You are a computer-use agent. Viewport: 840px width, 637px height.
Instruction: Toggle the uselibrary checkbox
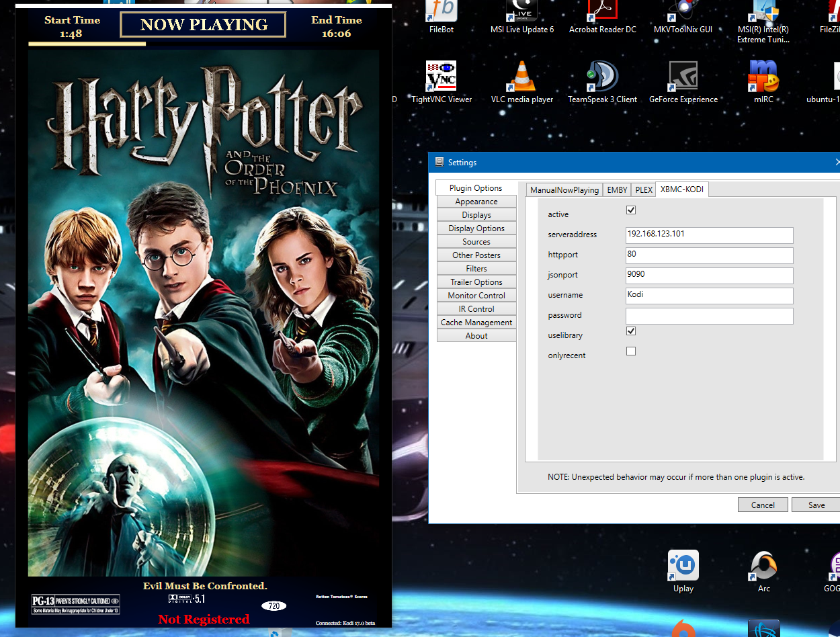pyautogui.click(x=631, y=331)
